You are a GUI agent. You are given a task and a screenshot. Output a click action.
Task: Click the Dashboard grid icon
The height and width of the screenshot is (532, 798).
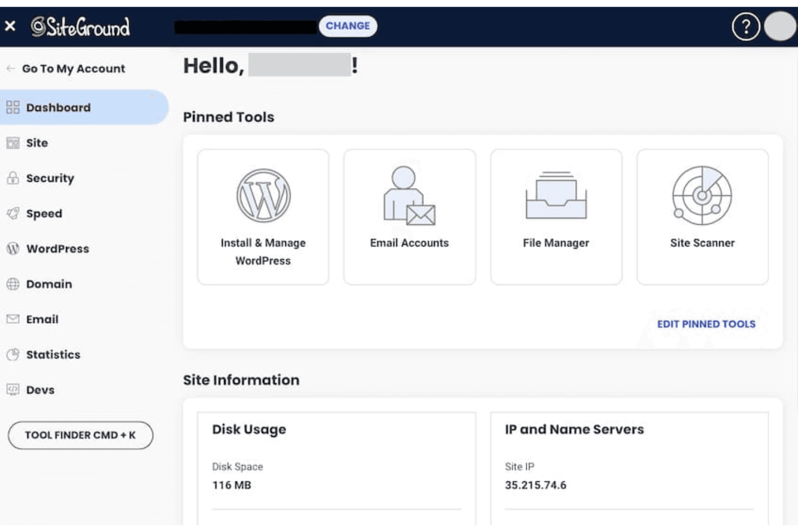pos(13,107)
